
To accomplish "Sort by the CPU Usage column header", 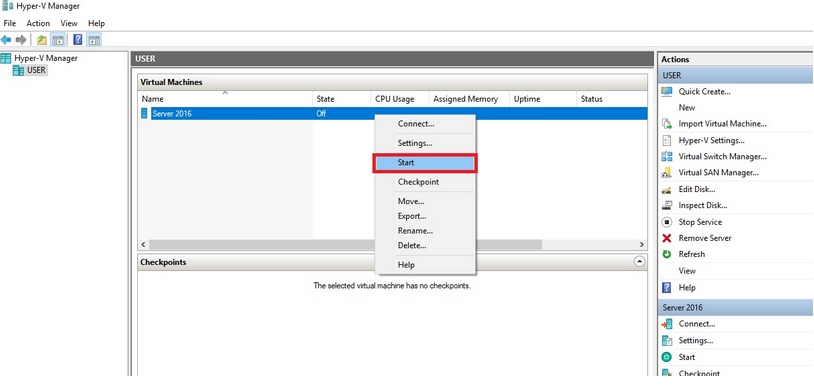I will pyautogui.click(x=400, y=99).
